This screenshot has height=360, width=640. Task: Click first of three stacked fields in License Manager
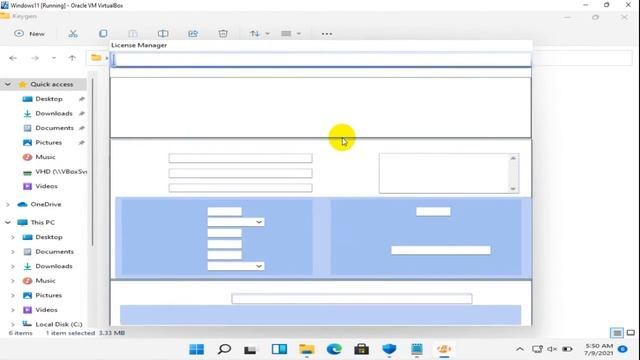(240, 158)
